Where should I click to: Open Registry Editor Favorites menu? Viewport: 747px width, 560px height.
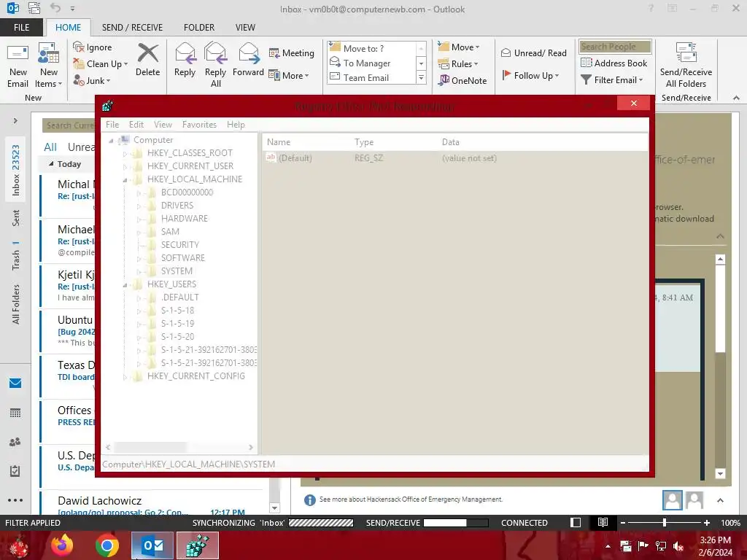(x=199, y=124)
